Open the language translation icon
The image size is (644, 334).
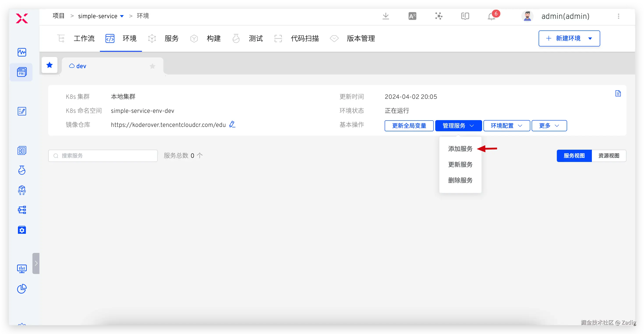tap(412, 16)
